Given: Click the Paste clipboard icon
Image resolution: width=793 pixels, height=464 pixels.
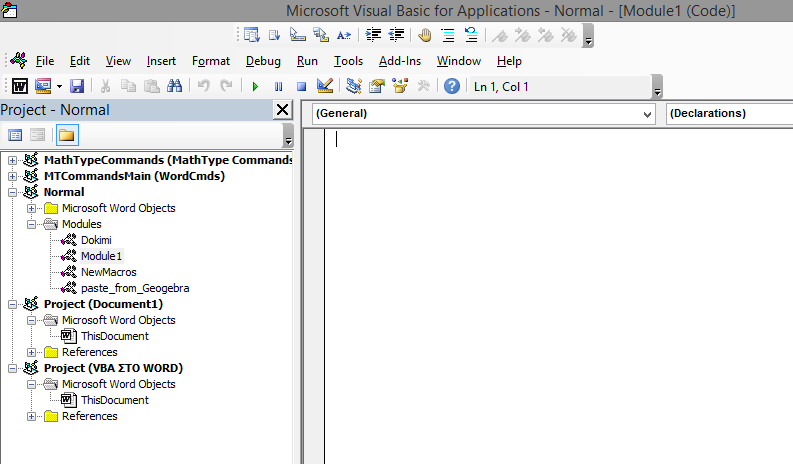Looking at the screenshot, I should 152,87.
